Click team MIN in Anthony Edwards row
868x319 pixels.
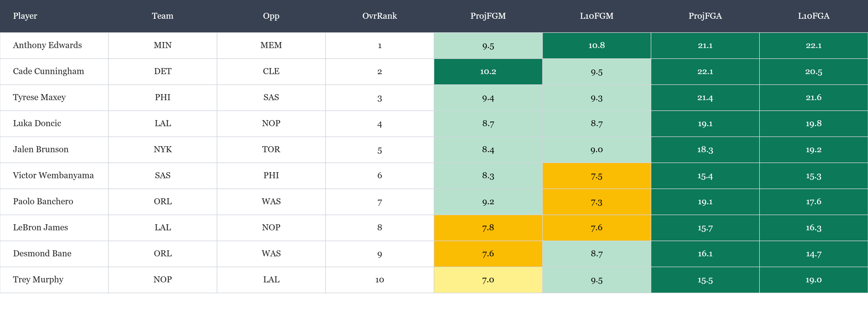click(162, 45)
